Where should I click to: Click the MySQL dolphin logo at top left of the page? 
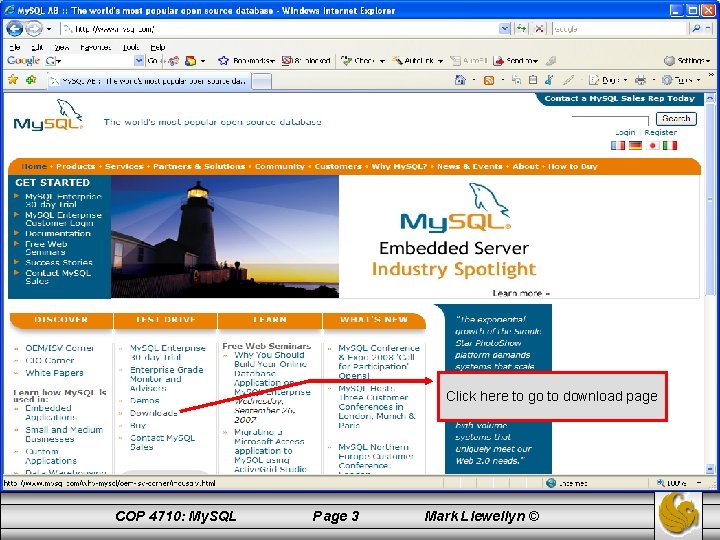[49, 115]
